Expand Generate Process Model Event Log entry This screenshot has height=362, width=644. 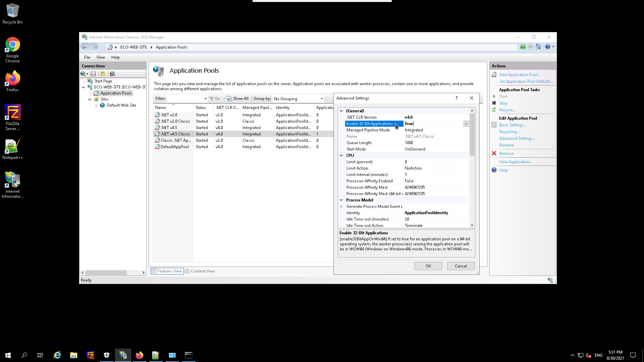341,206
